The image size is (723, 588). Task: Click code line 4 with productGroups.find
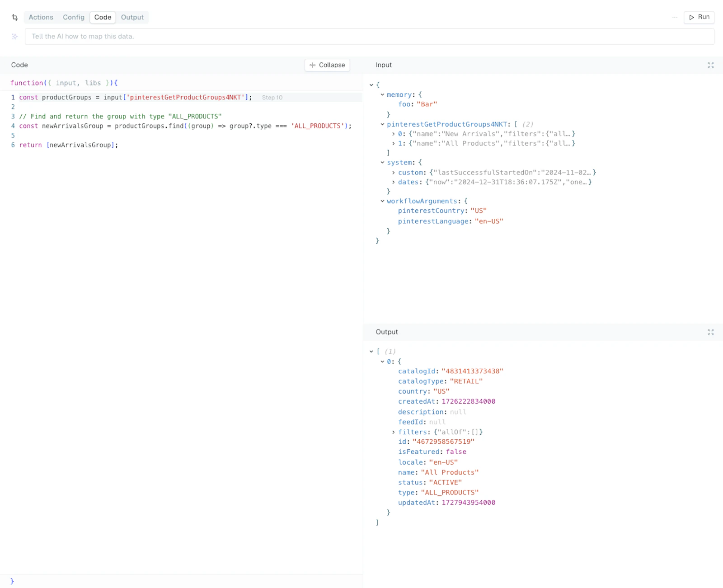click(x=185, y=126)
